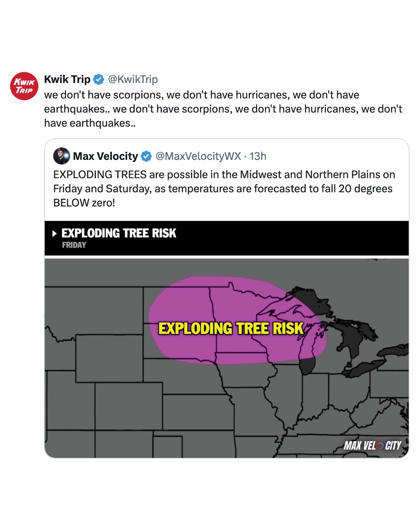Click the white EXPLODING TREE RISK header title

coord(119,233)
